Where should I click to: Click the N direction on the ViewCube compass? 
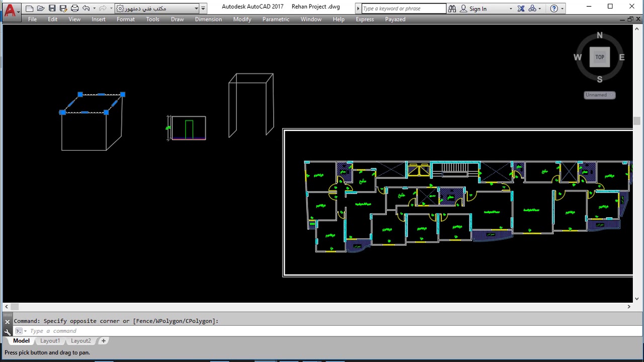pos(600,35)
